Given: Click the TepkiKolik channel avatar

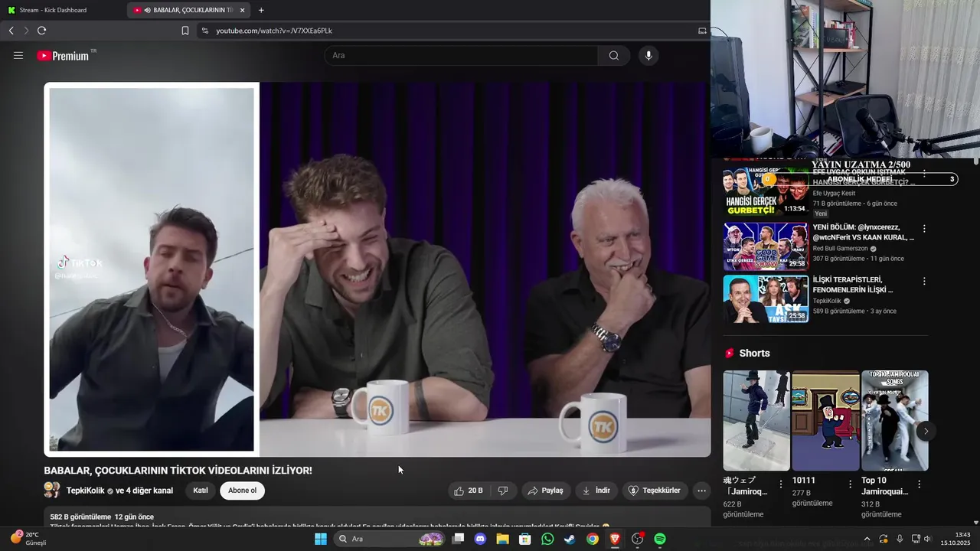Looking at the screenshot, I should click(52, 491).
